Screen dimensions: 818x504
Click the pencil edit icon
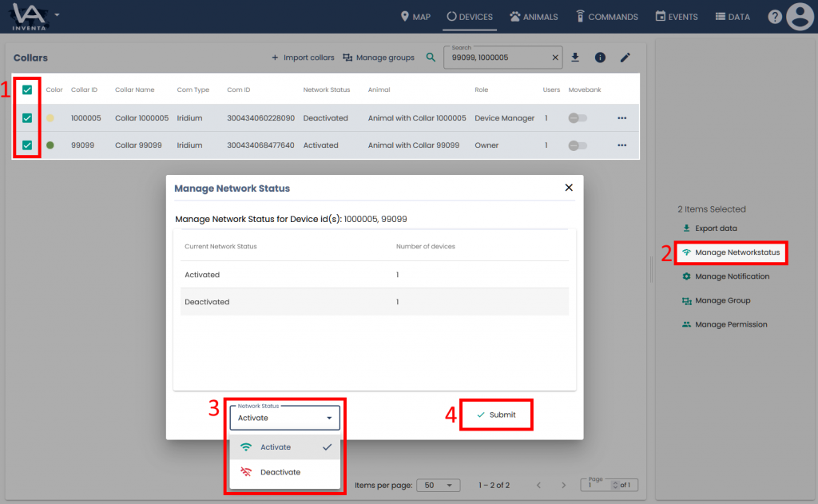pos(625,58)
